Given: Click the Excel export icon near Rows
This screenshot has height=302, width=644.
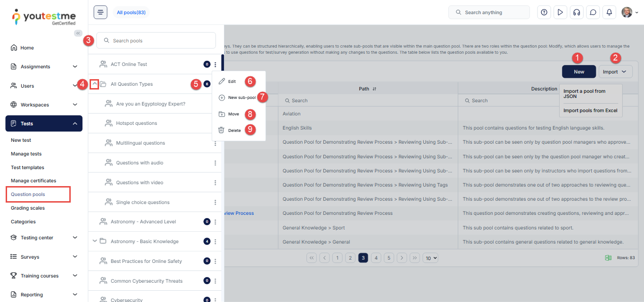Looking at the screenshot, I should 608,258.
